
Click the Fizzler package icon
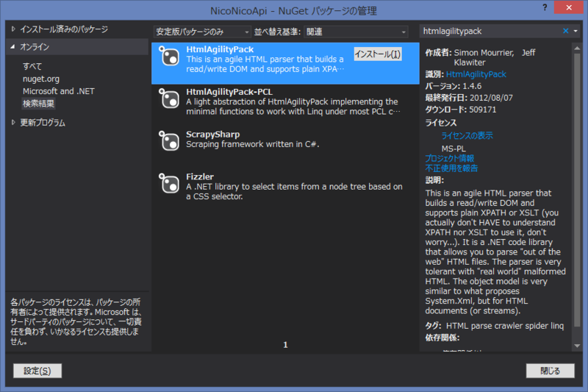click(x=169, y=183)
